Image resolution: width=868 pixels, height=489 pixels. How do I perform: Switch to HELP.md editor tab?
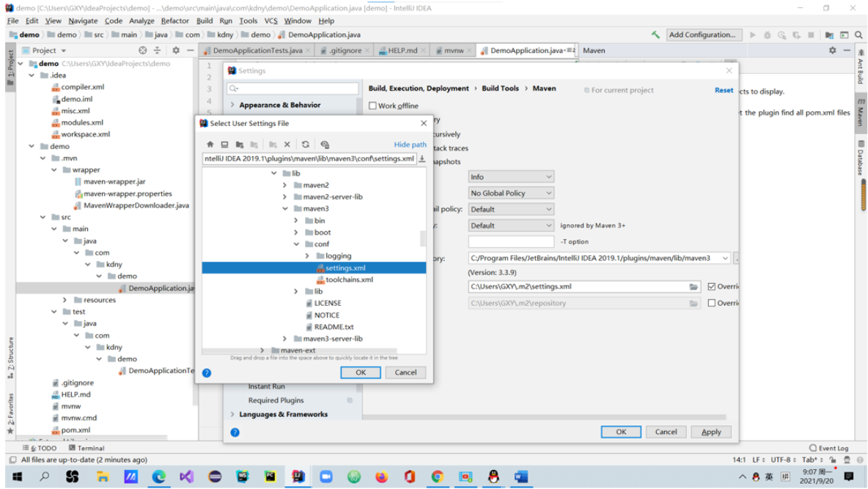[402, 51]
